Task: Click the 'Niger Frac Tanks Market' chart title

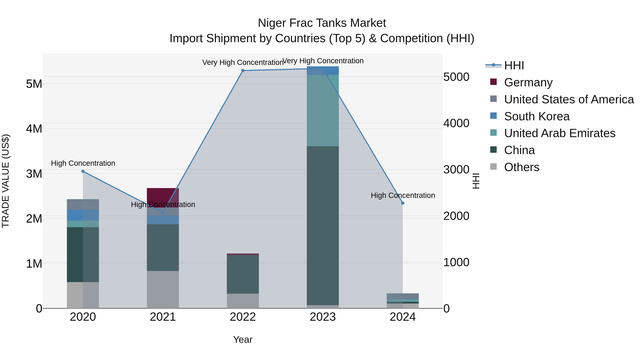Action: pos(322,23)
